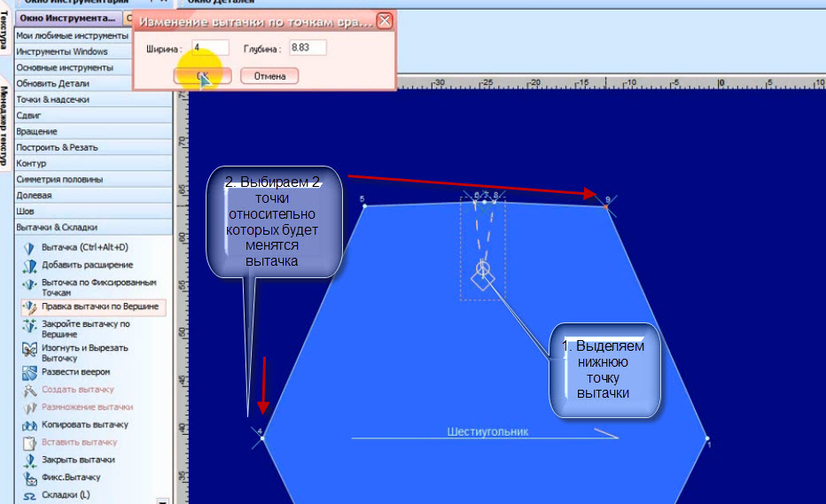Open the Долевая group

click(93, 195)
